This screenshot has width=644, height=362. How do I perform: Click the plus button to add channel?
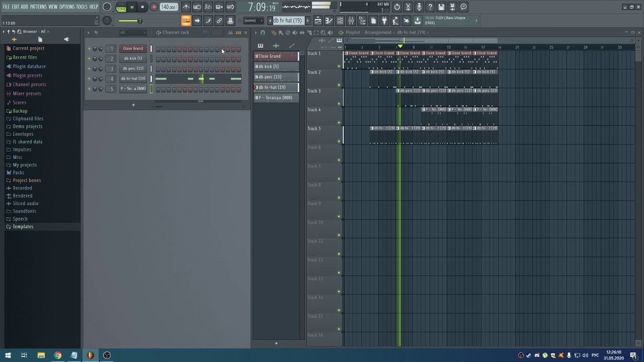pos(133,105)
